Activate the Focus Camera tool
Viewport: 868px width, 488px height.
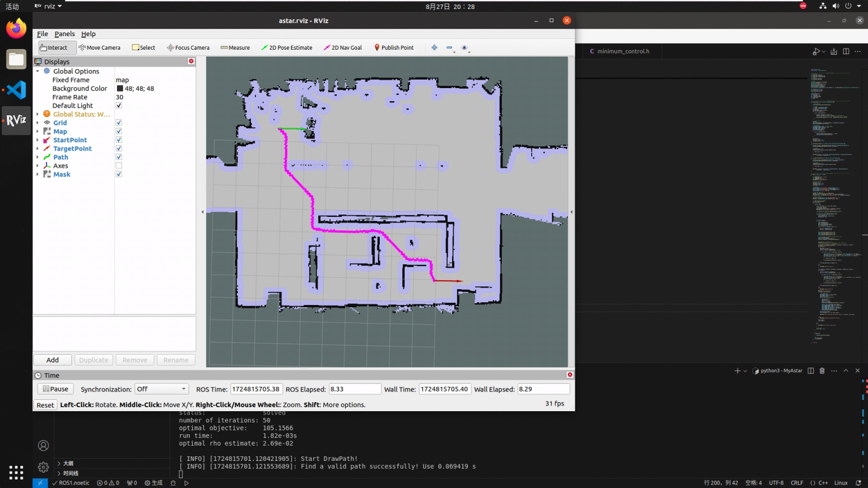(188, 48)
